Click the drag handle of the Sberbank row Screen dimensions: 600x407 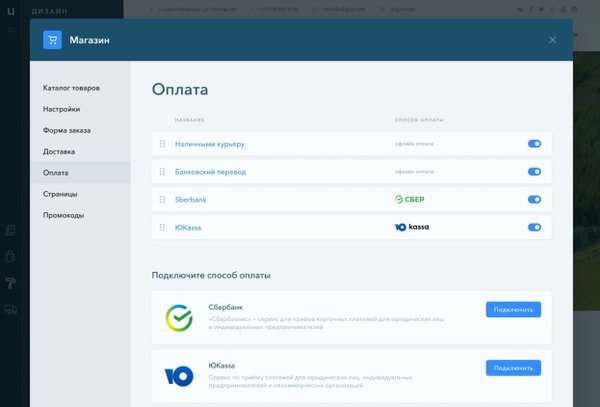pos(162,200)
